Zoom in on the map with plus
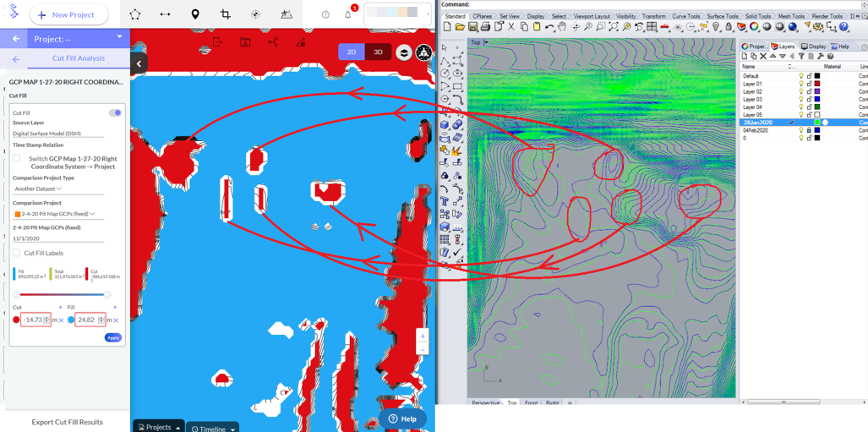Screen dimensions: 868x432 (423, 336)
